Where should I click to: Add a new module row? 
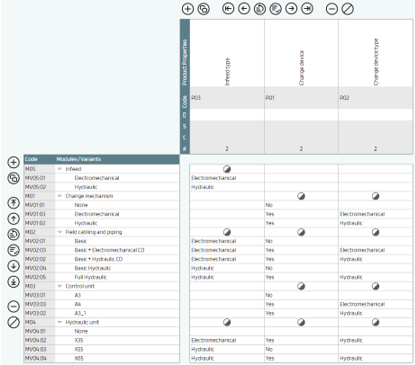pyautogui.click(x=13, y=162)
